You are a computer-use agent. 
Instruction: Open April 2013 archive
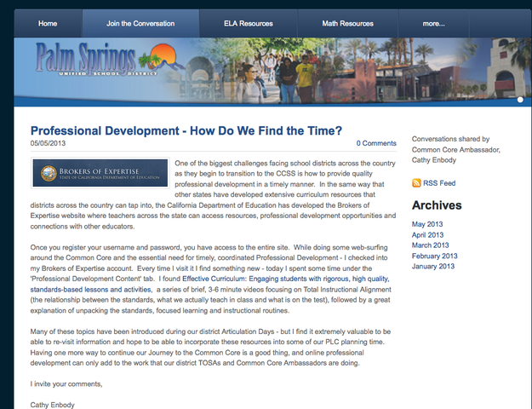[x=427, y=235]
